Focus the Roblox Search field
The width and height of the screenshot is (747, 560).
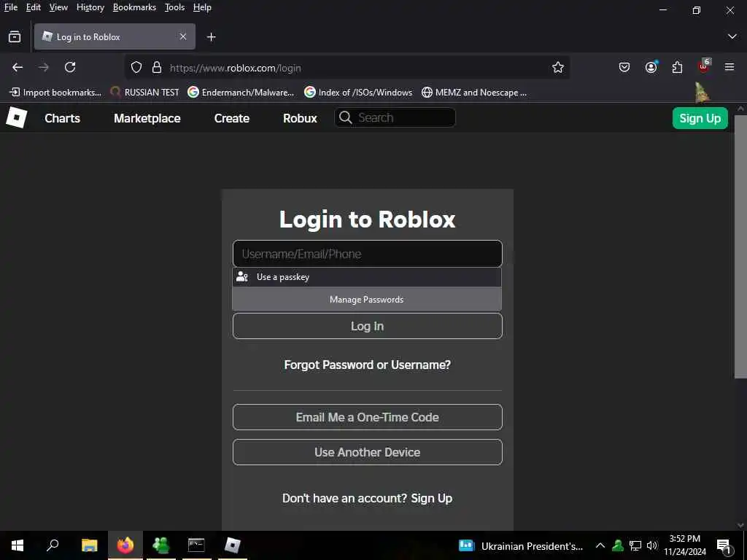point(395,117)
